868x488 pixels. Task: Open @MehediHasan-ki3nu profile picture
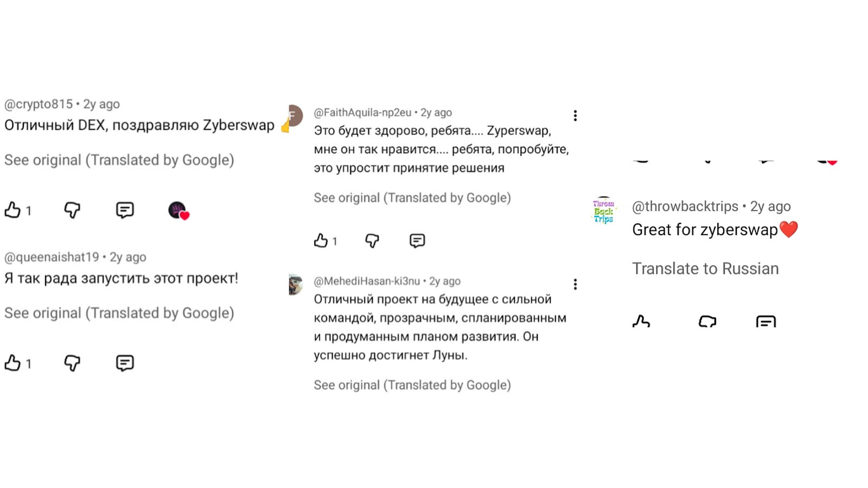click(x=295, y=285)
